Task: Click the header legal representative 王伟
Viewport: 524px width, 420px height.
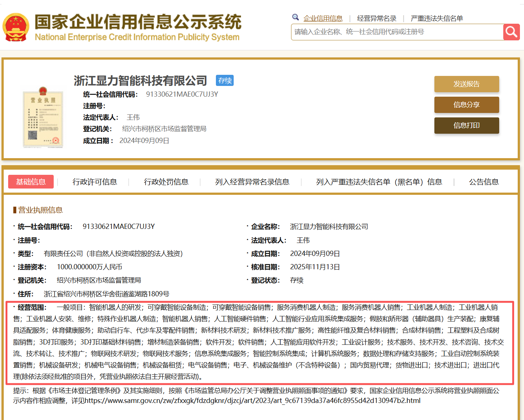Action: [x=133, y=117]
